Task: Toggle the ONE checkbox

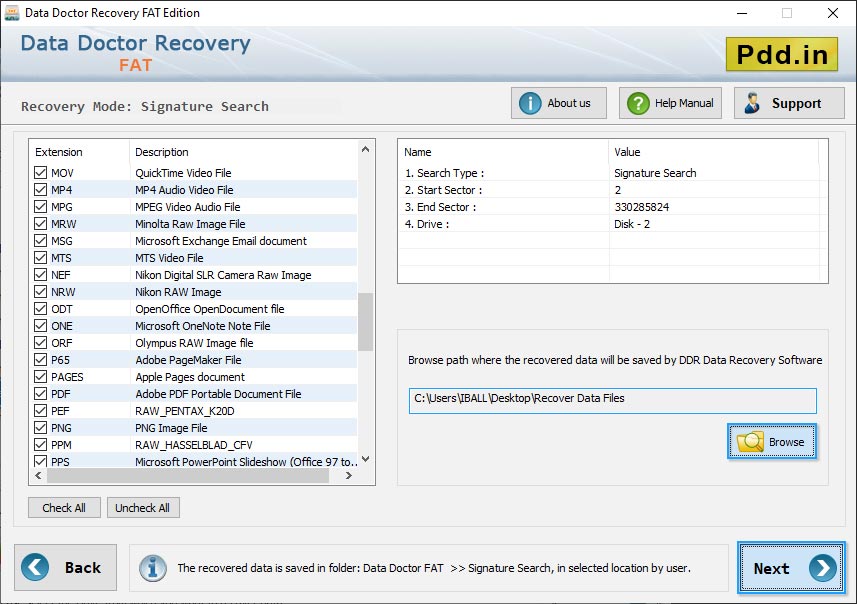Action: click(40, 325)
